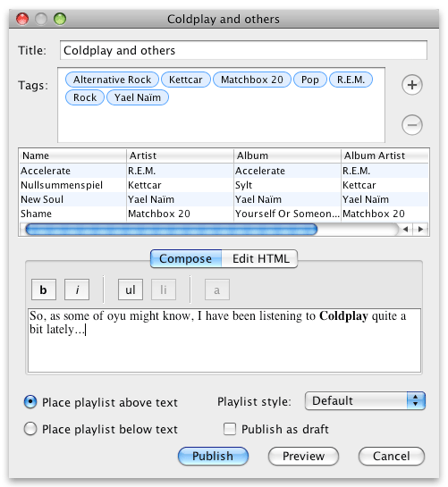Viewport: 448px width, 487px height.
Task: Remove tag with the minus button
Action: [x=412, y=125]
